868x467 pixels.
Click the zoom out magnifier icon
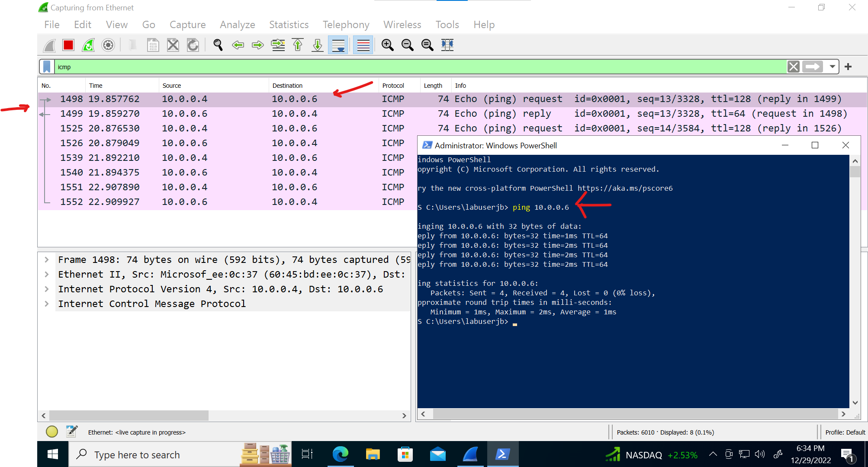[x=407, y=45]
